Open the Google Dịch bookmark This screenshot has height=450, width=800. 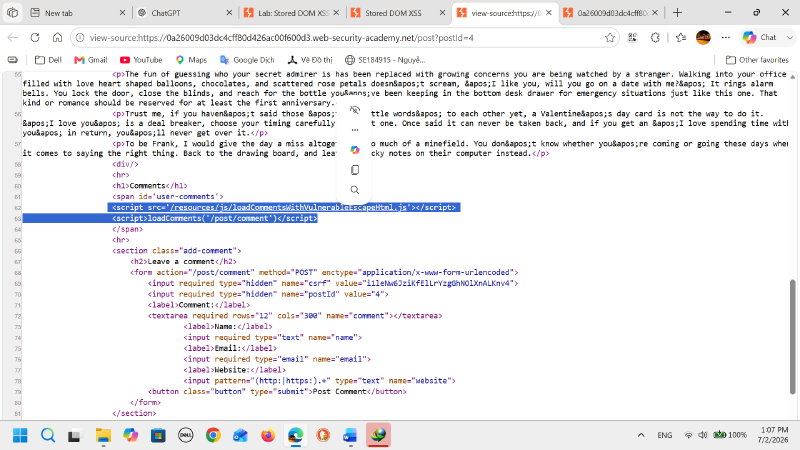click(x=247, y=60)
